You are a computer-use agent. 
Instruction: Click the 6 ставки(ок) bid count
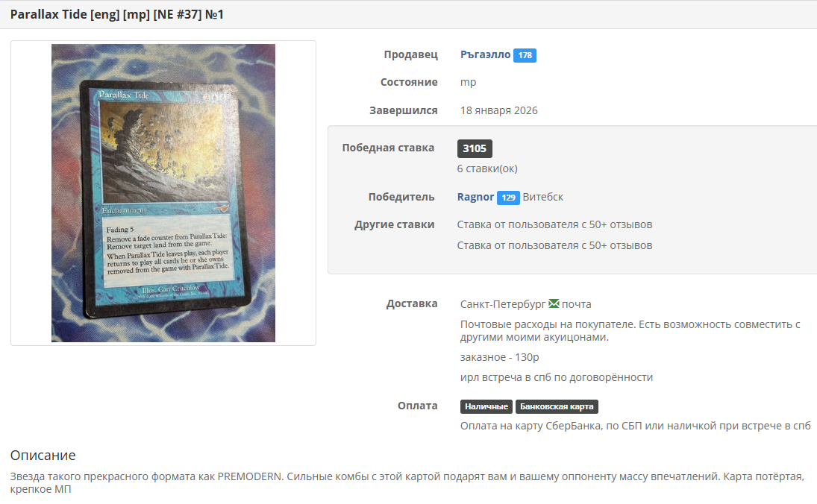point(487,168)
